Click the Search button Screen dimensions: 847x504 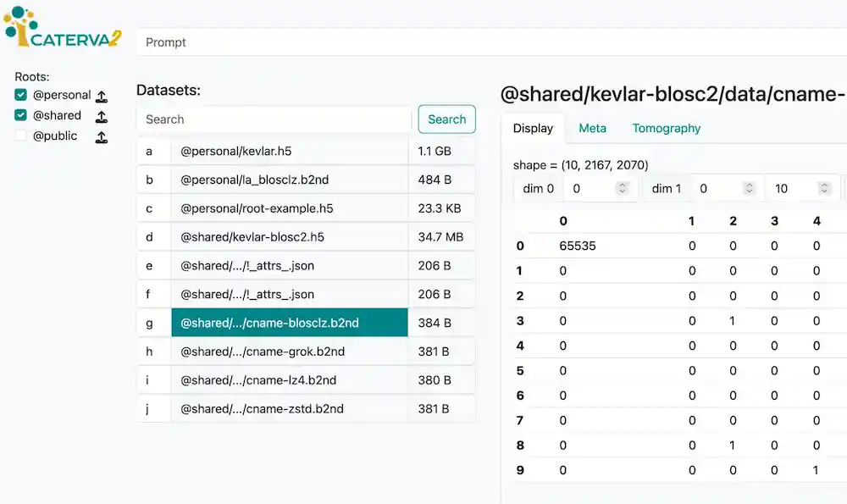pyautogui.click(x=446, y=119)
